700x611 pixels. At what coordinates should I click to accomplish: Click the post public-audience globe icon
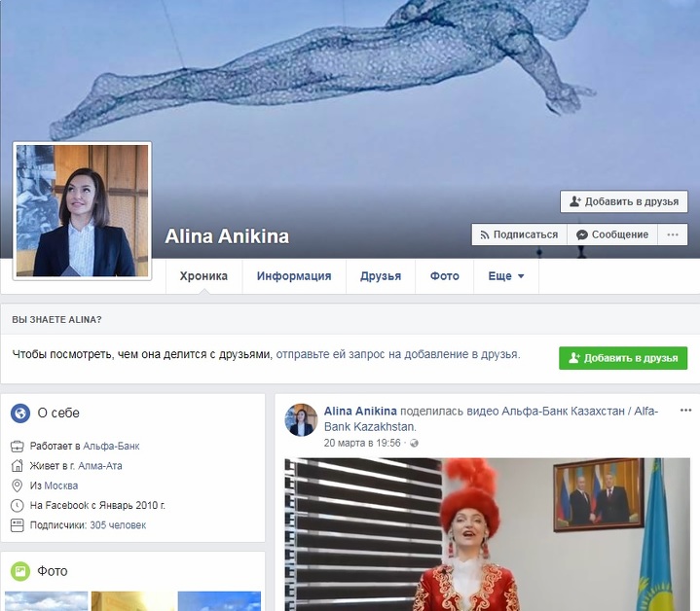pyautogui.click(x=415, y=444)
